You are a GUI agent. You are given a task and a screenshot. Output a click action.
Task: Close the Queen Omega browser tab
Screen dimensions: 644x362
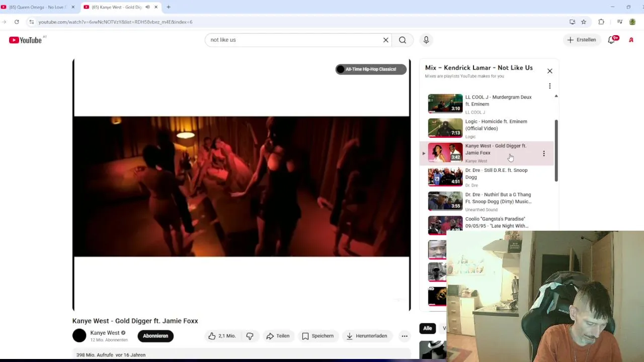[x=73, y=7]
